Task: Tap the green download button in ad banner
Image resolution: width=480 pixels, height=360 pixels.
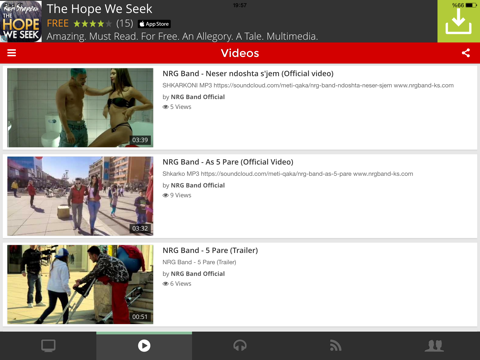Action: click(x=459, y=21)
